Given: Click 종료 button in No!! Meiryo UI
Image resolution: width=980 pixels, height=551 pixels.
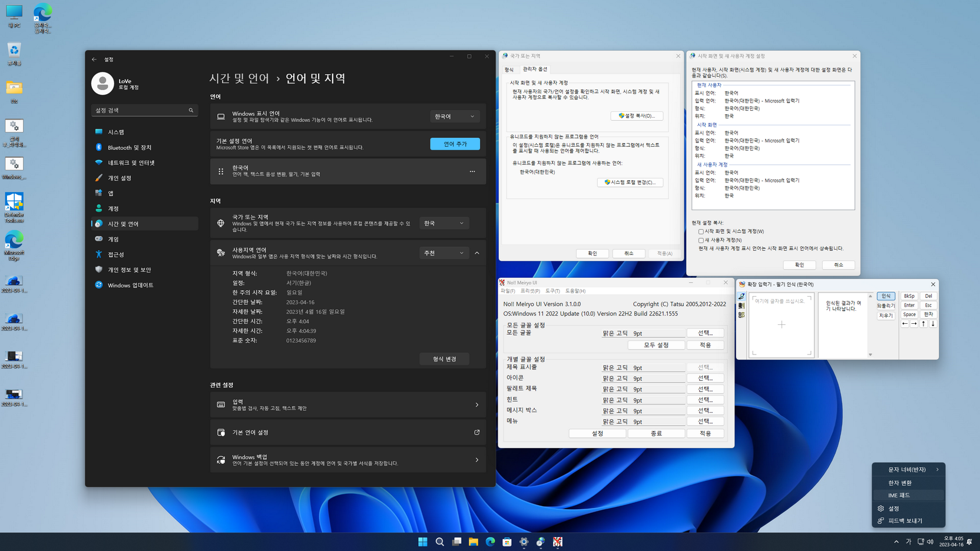Looking at the screenshot, I should click(x=656, y=433).
